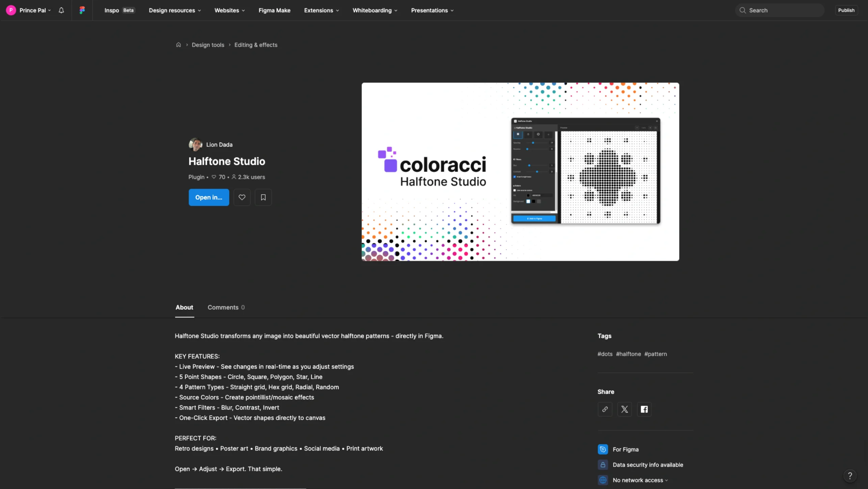
Task: Switch to the Comments tab
Action: pyautogui.click(x=226, y=307)
